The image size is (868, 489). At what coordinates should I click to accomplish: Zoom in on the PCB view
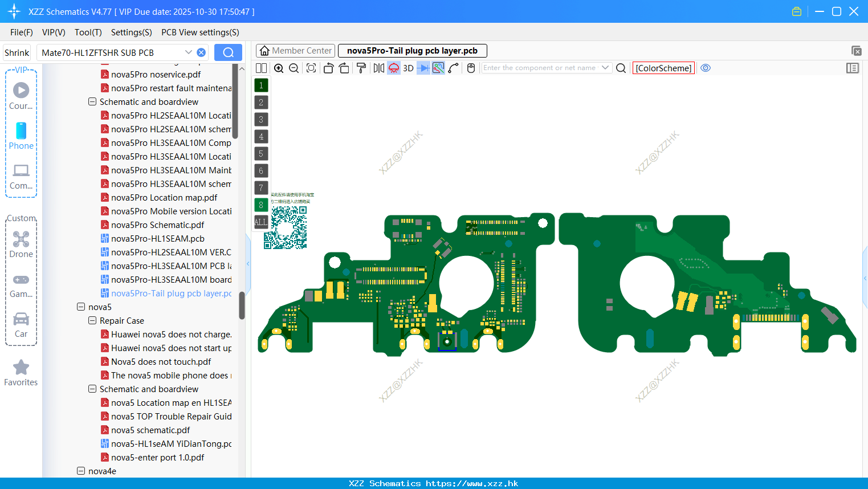click(279, 68)
